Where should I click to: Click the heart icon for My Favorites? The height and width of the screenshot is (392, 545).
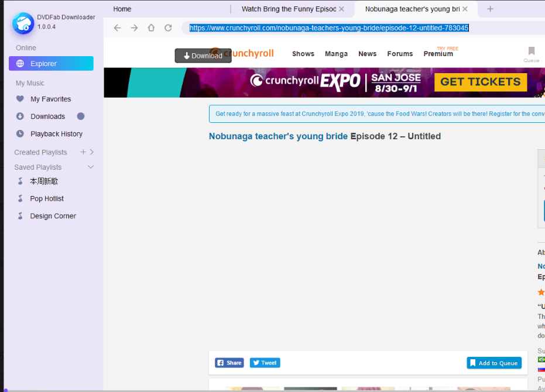20,99
